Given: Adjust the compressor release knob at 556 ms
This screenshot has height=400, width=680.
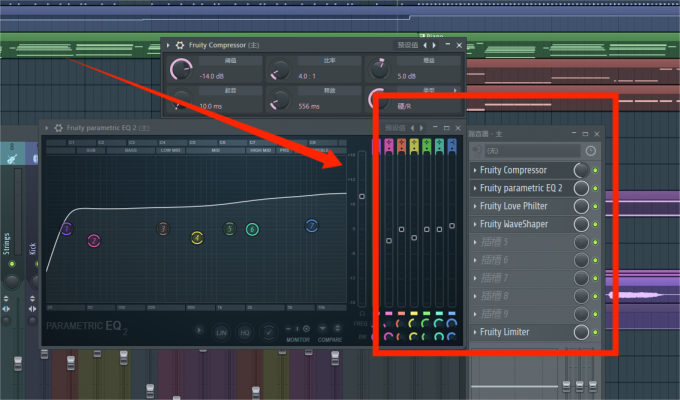Looking at the screenshot, I should pos(280,99).
